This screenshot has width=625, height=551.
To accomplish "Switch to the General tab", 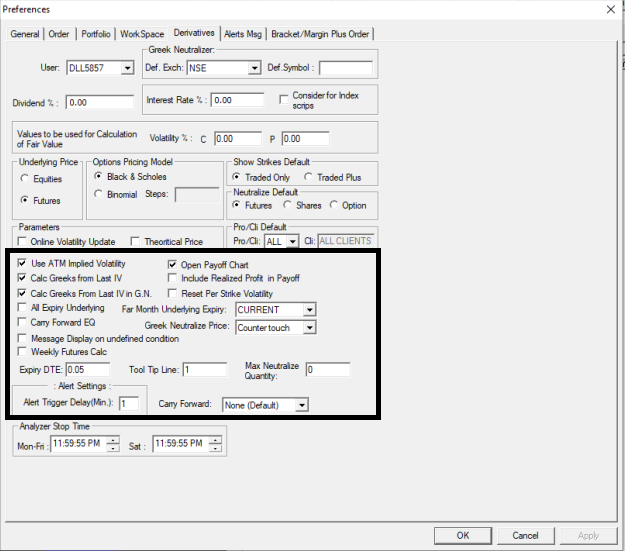I will pyautogui.click(x=25, y=34).
